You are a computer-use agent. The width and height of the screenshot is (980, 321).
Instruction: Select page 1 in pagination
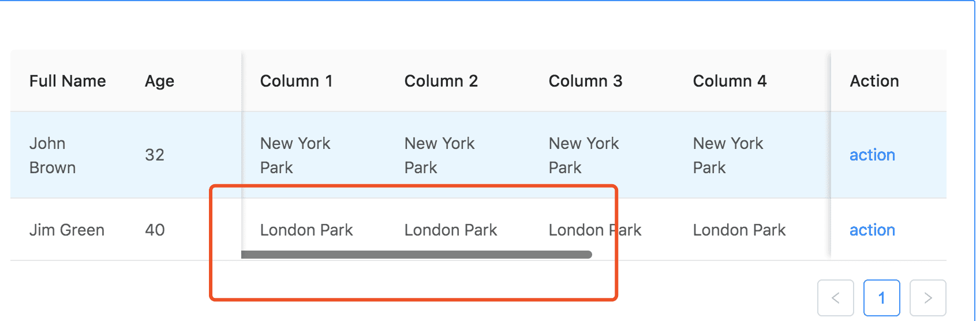click(x=881, y=298)
